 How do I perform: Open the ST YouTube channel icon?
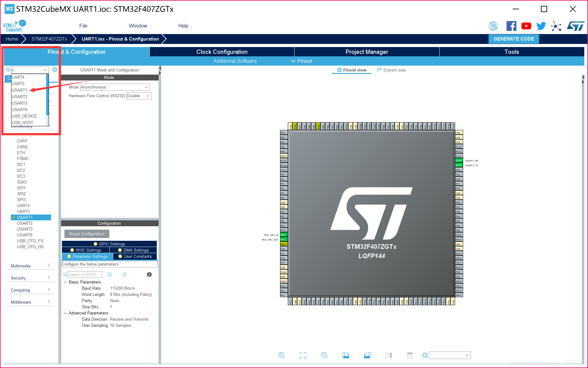pos(526,26)
